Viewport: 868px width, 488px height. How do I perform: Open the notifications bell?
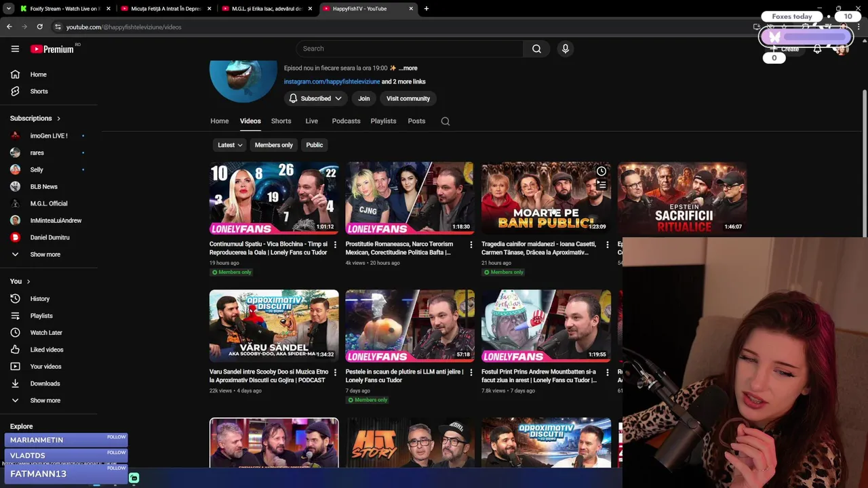pos(817,49)
